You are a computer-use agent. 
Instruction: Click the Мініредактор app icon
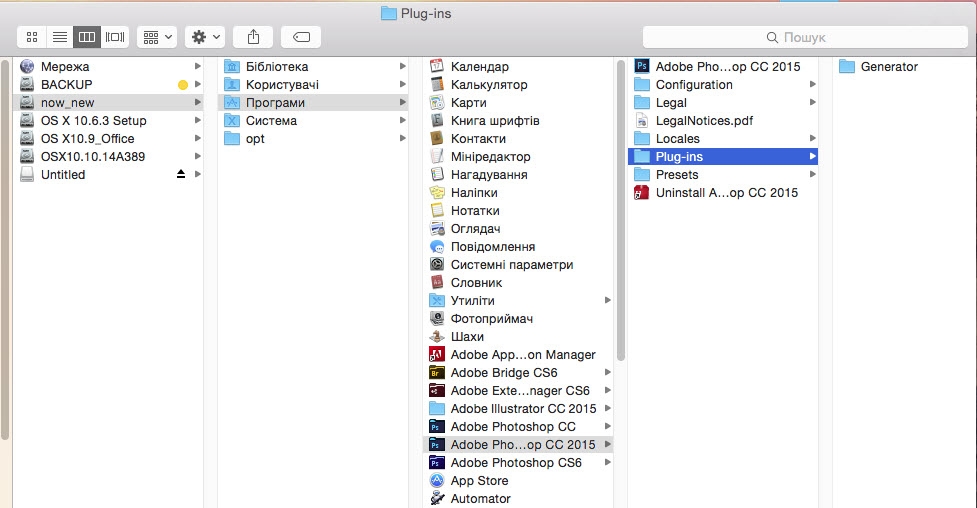coord(437,156)
